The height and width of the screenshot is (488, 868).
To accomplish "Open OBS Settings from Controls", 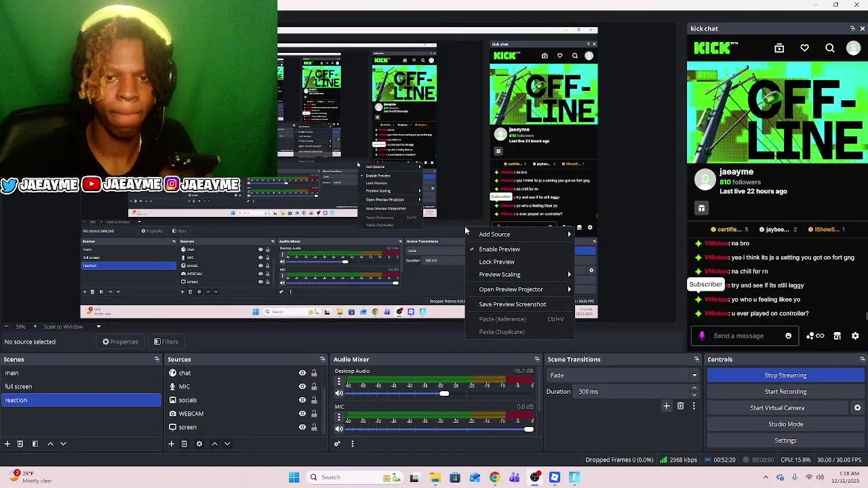I will click(786, 441).
